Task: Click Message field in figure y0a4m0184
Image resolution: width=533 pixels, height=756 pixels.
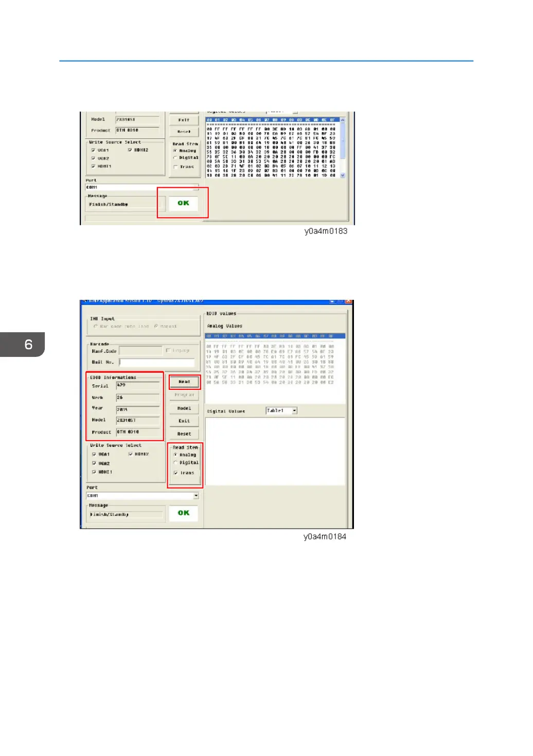Action: click(126, 514)
